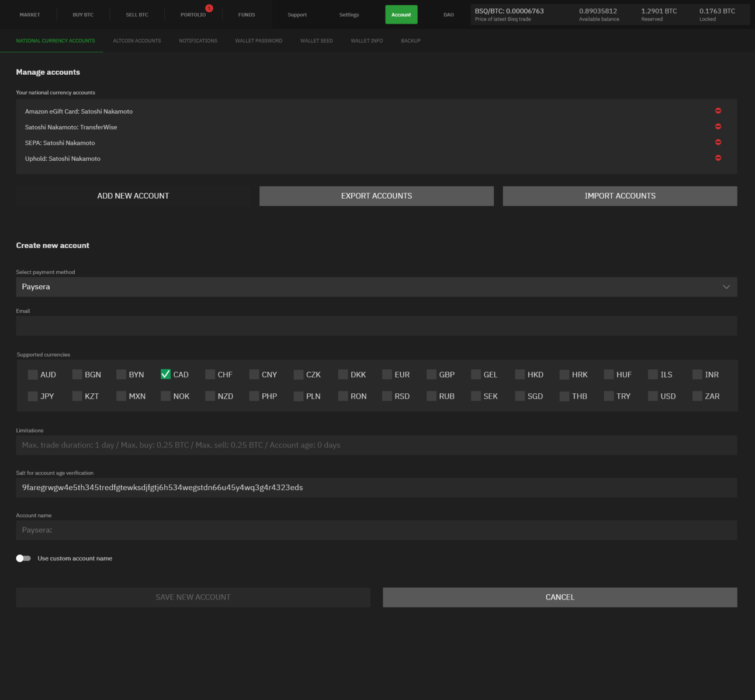The width and height of the screenshot is (755, 700).
Task: Remove the Uphold account entry
Action: (x=718, y=158)
